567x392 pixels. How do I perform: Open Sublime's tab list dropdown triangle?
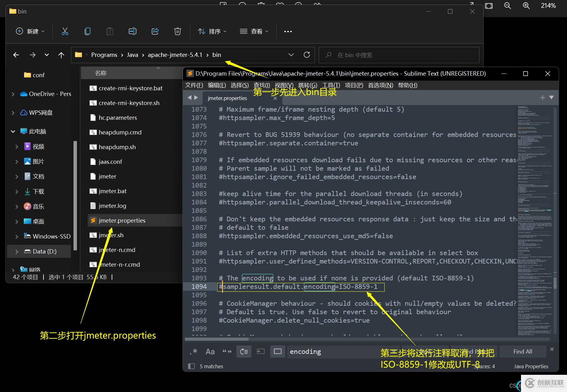coord(551,98)
